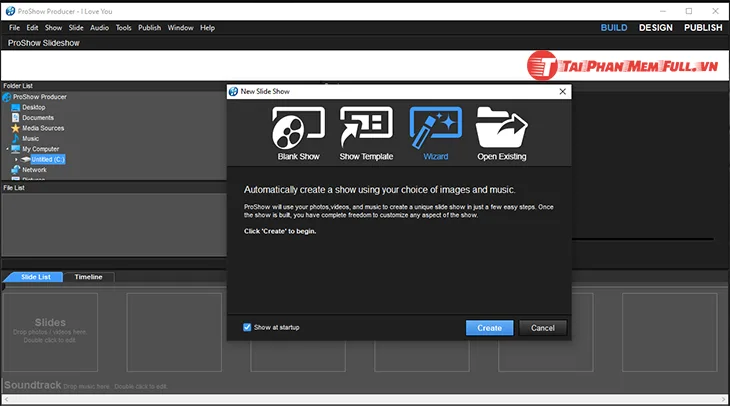Open the Help menu
This screenshot has width=730, height=406.
pos(208,28)
